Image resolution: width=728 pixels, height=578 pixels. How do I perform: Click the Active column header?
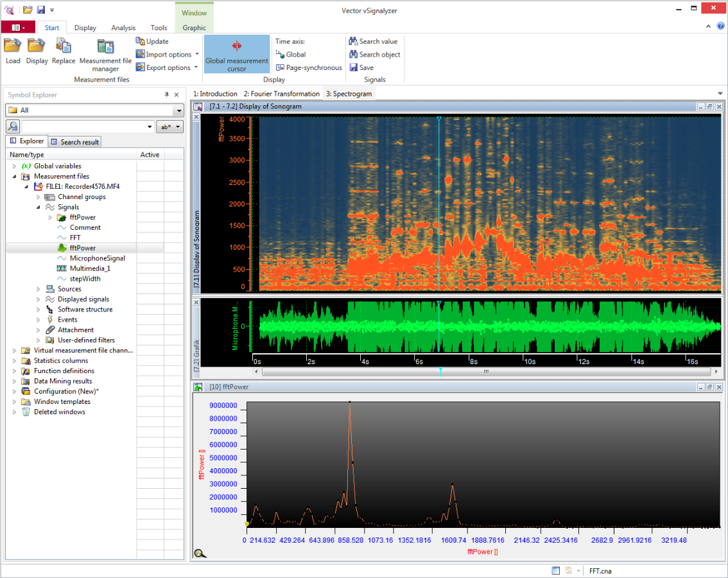[150, 155]
